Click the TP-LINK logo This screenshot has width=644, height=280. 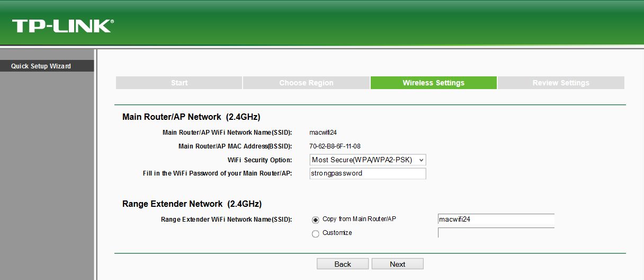tap(62, 25)
